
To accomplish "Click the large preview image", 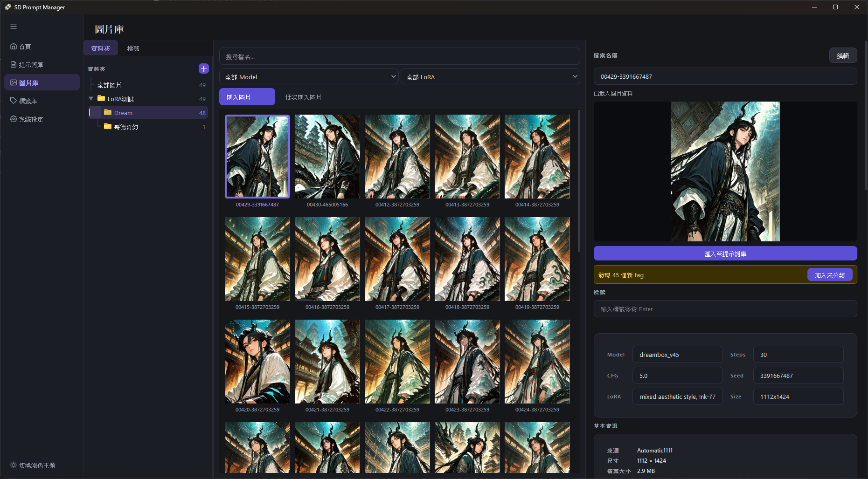I will (x=725, y=171).
